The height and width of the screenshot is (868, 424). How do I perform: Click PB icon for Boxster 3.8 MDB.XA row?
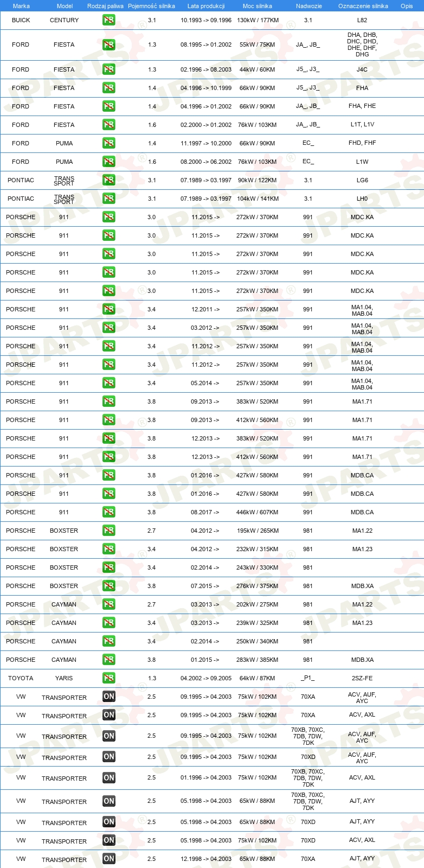click(x=108, y=586)
